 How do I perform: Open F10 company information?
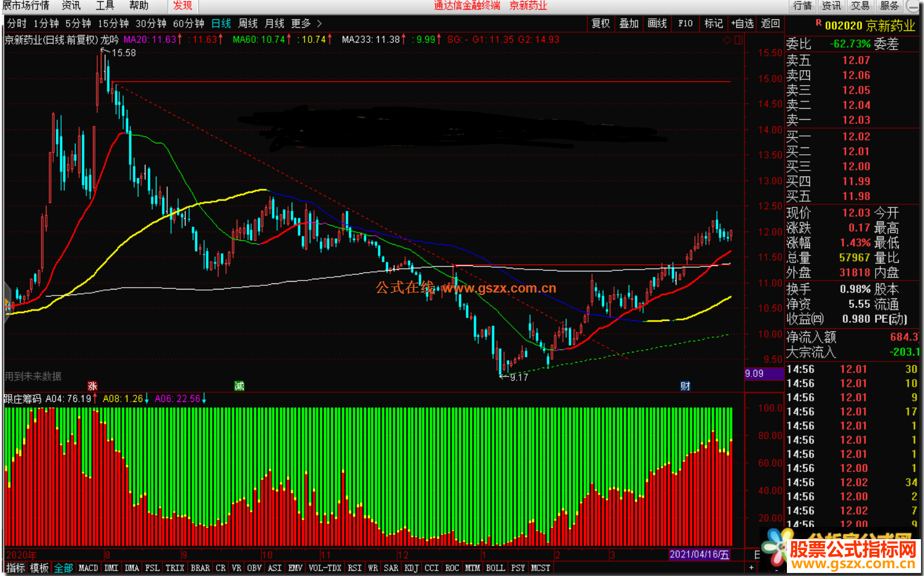[685, 24]
